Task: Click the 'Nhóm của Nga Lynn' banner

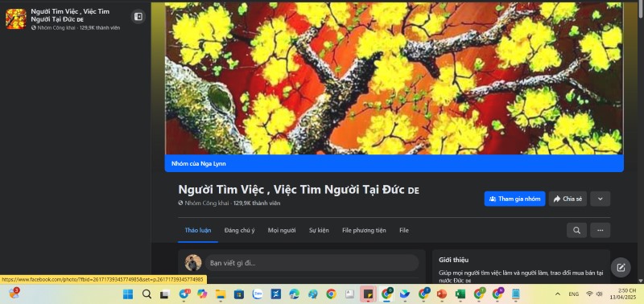Action: click(x=394, y=164)
